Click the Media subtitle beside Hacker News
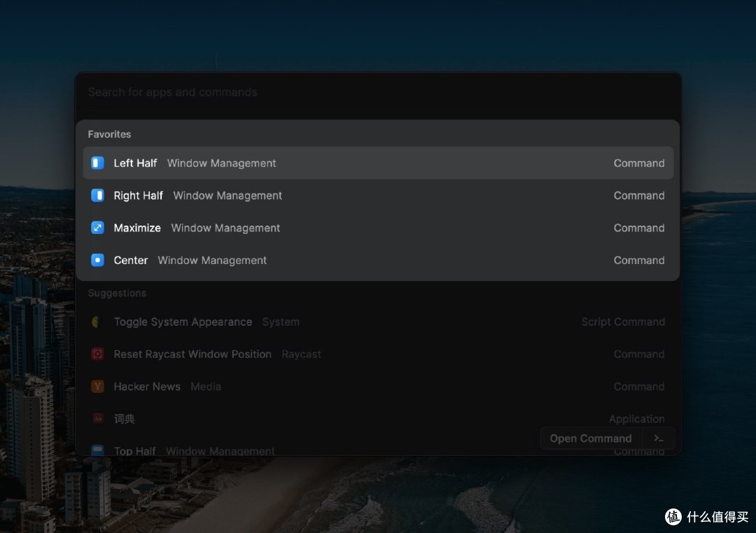 click(205, 387)
